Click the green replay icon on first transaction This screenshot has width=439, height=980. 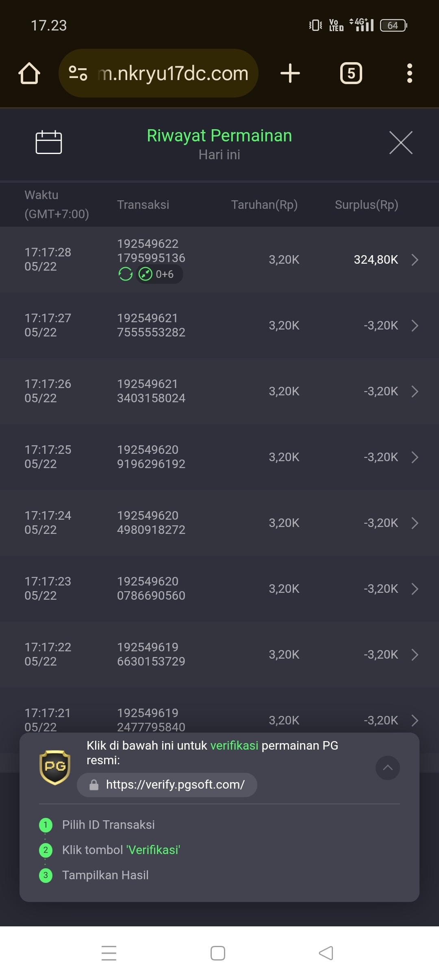126,274
